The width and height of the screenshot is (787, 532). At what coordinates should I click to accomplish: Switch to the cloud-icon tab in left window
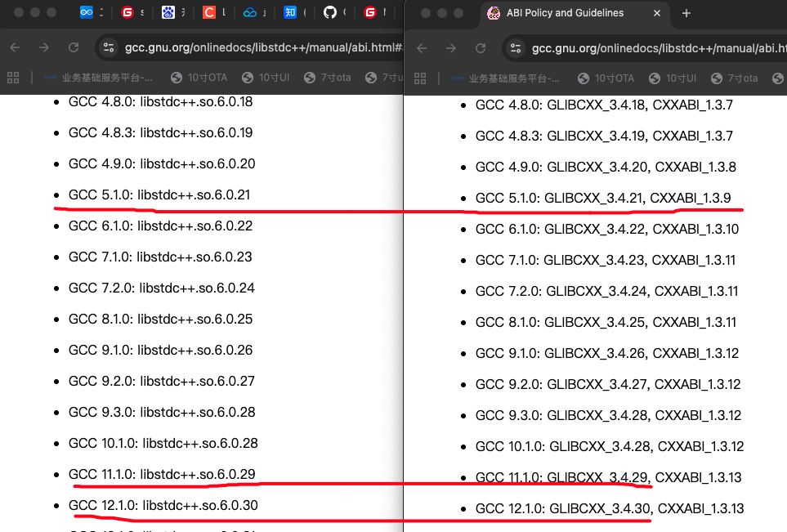pos(249,12)
